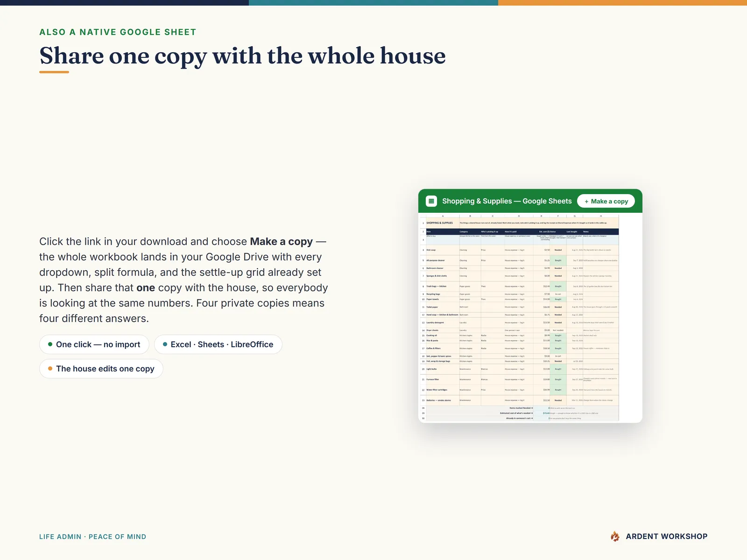Click the 'Dryer sheets' item cell

(442, 330)
